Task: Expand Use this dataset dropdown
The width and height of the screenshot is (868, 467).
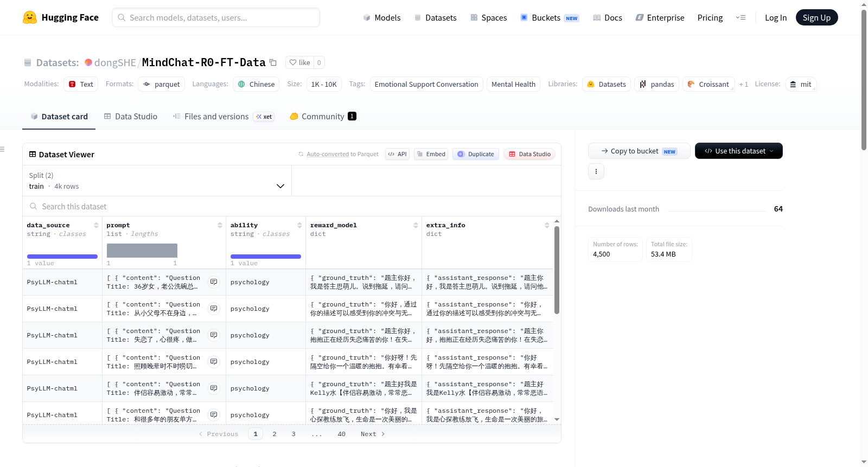Action: 738,151
